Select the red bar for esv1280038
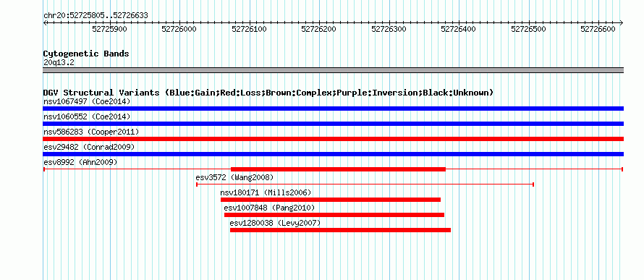Image resolution: width=644 pixels, height=280 pixels. (341, 230)
